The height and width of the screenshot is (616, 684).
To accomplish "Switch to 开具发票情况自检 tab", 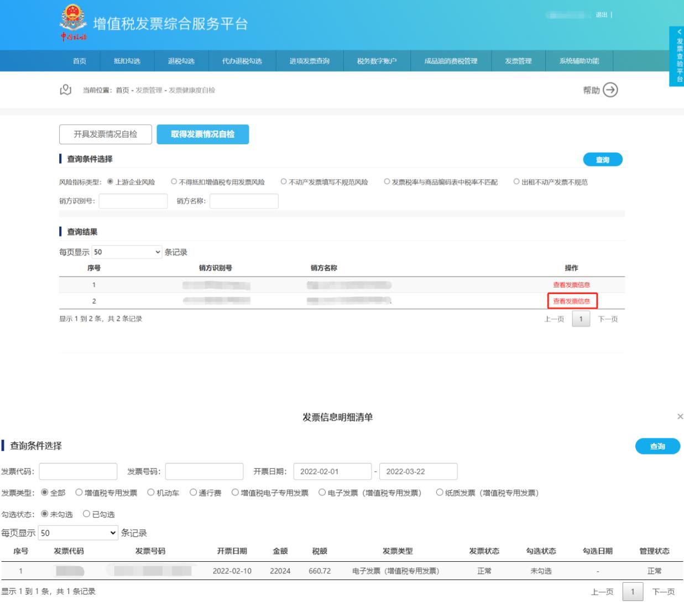I will [106, 134].
